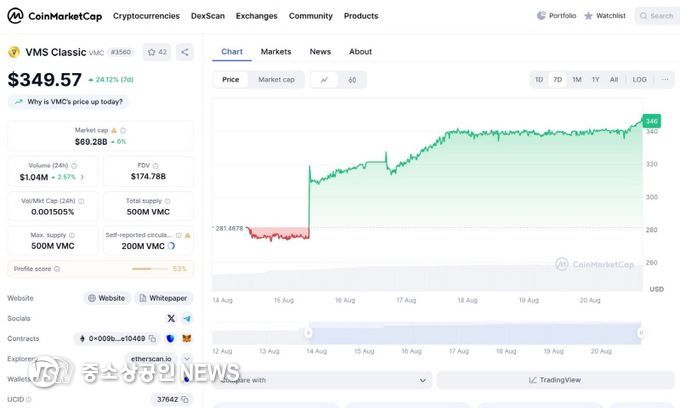Viewport: 680px width, 408px height.
Task: Copy the contract address 0x009b...e10469
Action: pos(152,338)
